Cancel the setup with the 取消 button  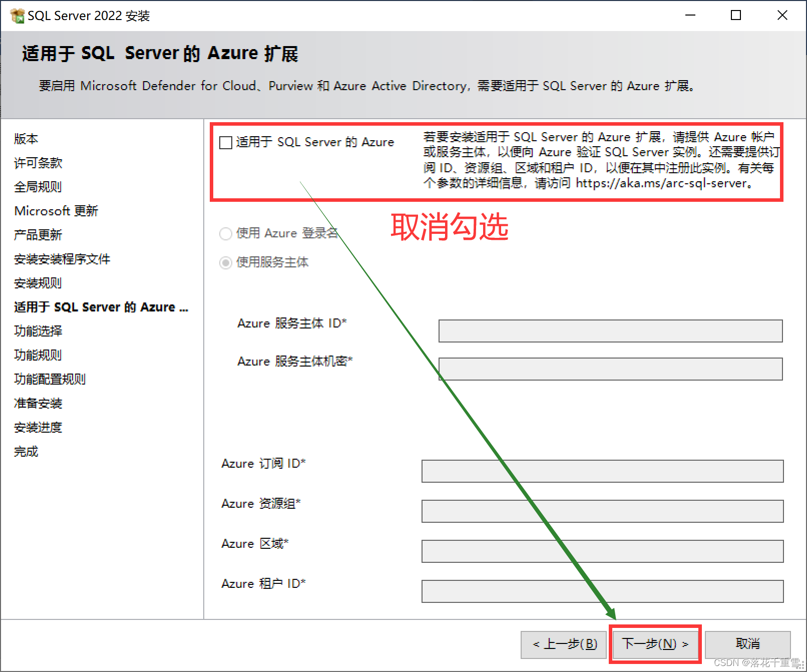tap(748, 644)
